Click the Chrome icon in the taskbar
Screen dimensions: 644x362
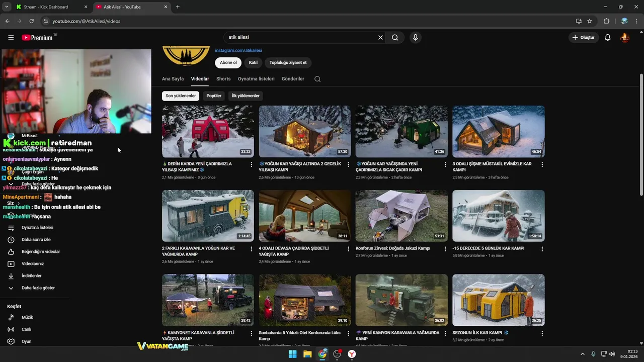pos(323,354)
